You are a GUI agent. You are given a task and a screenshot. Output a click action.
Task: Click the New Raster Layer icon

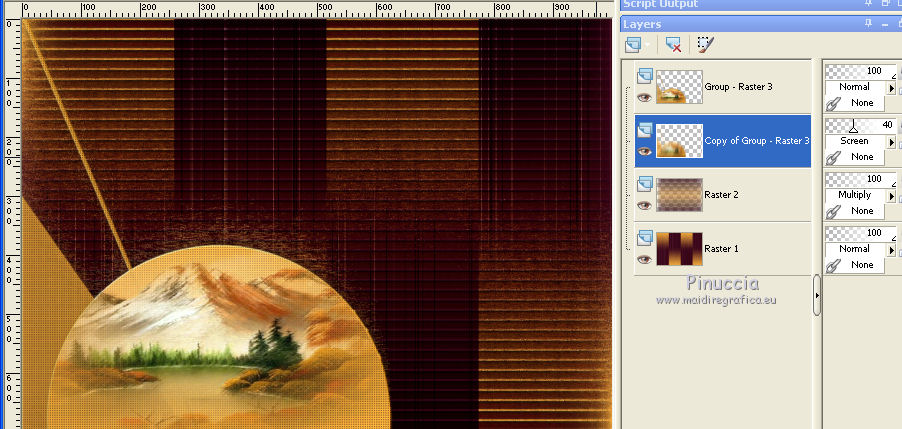point(633,44)
